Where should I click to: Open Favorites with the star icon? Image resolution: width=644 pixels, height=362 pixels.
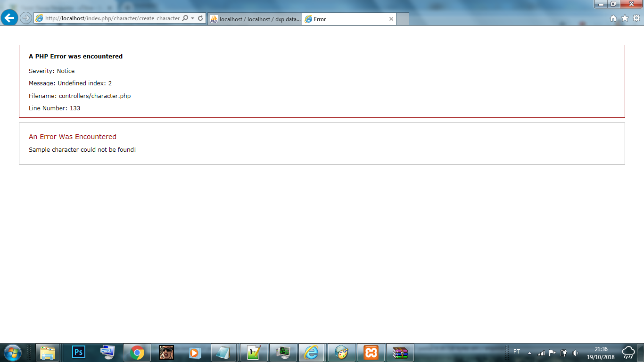(x=625, y=18)
